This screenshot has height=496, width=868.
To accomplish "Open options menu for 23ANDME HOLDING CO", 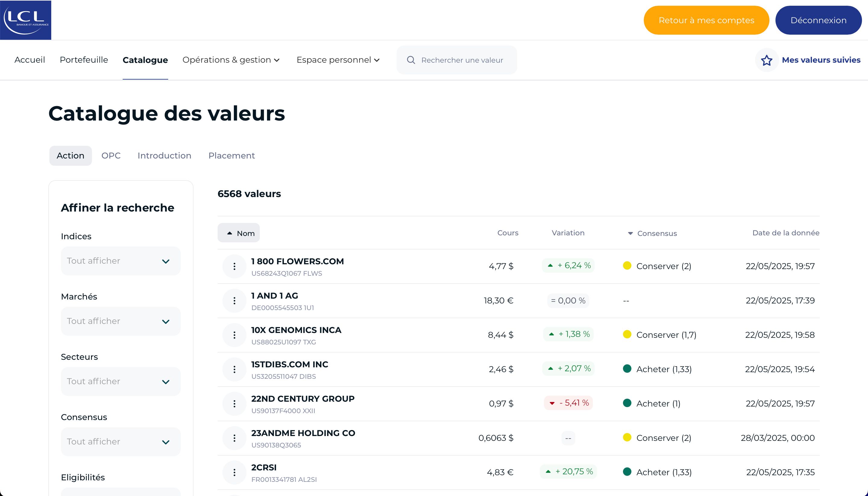I will (x=234, y=438).
